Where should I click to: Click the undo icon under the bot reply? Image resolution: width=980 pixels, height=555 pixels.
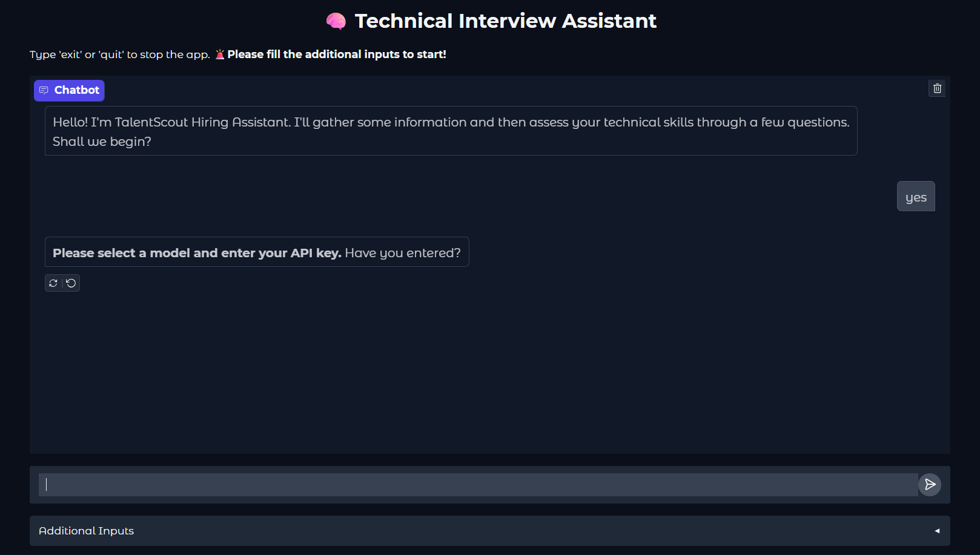[71, 283]
